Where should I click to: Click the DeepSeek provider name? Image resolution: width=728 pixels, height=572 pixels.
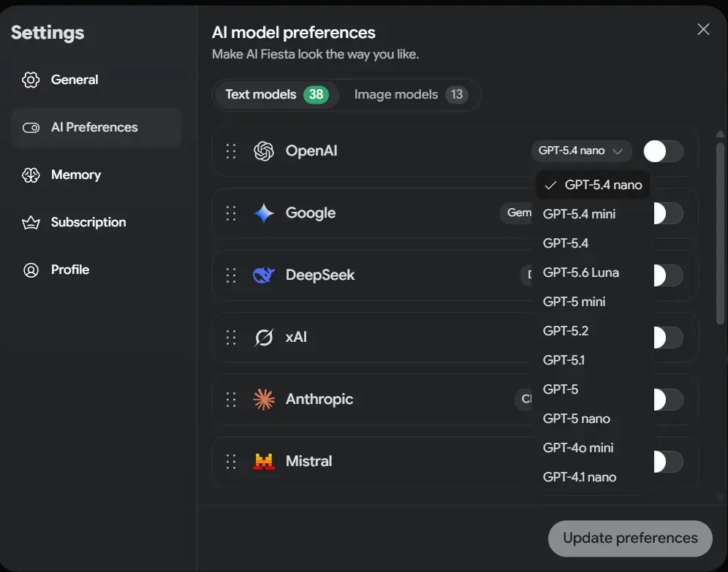320,275
